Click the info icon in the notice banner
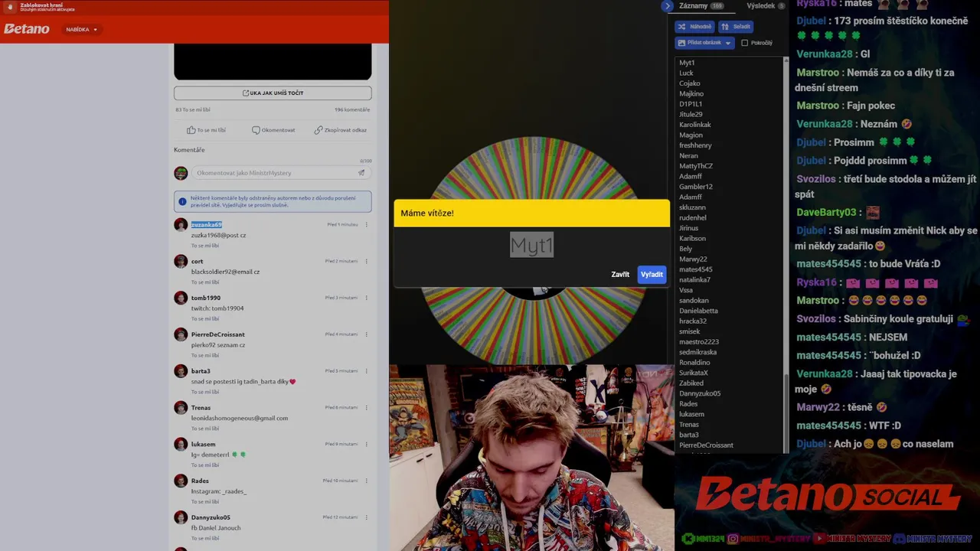This screenshot has width=980, height=551. tap(182, 202)
